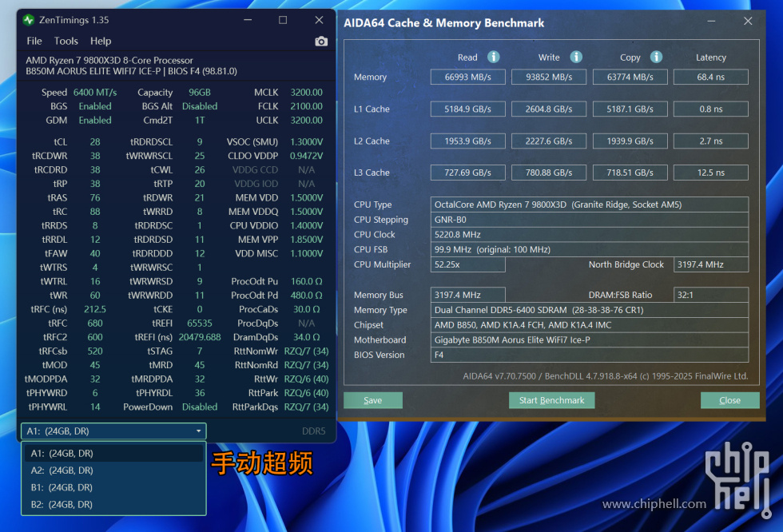Click tREFI (ns) value 20479.688
The height and width of the screenshot is (532, 783).
click(x=199, y=337)
